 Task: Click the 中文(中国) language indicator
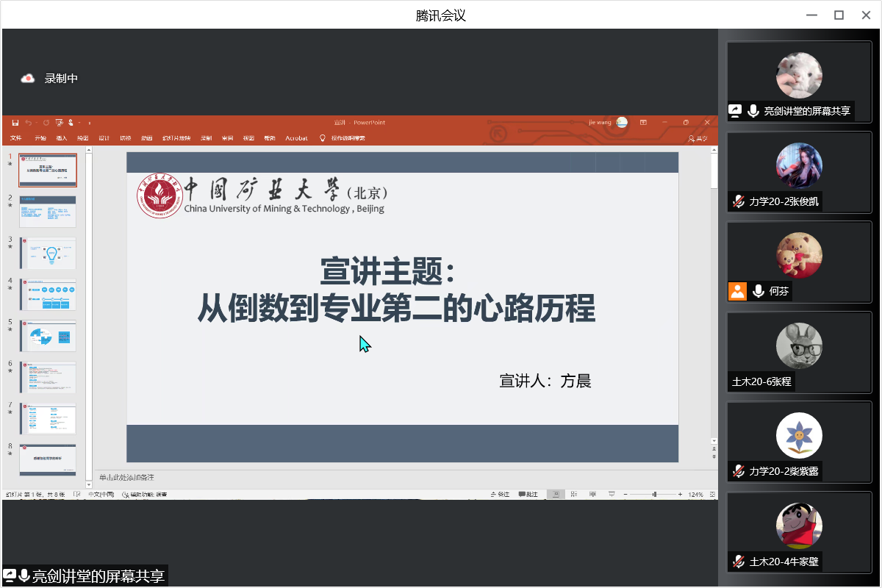pos(101,495)
